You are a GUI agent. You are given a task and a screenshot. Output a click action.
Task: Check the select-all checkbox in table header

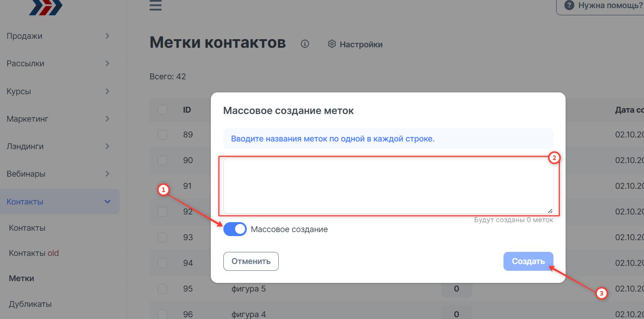pos(162,109)
